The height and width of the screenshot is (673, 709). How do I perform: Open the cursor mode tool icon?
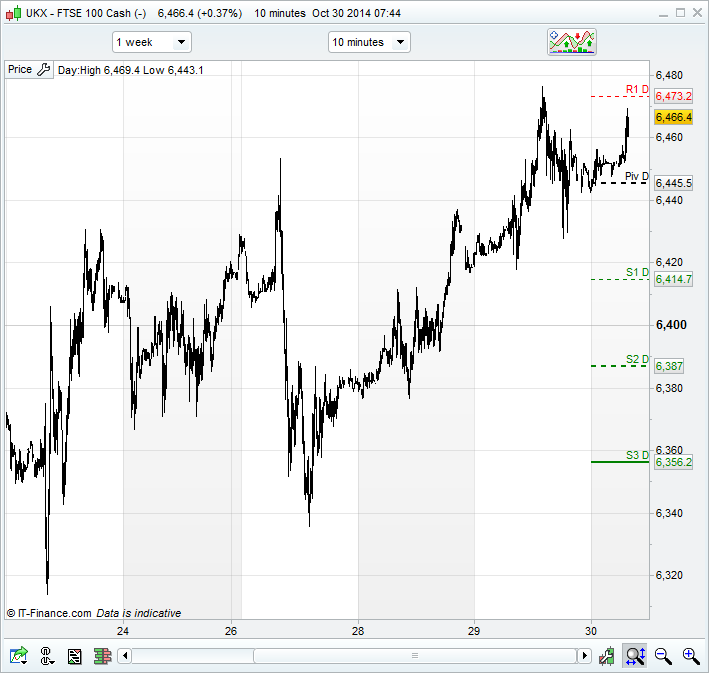pos(46,656)
